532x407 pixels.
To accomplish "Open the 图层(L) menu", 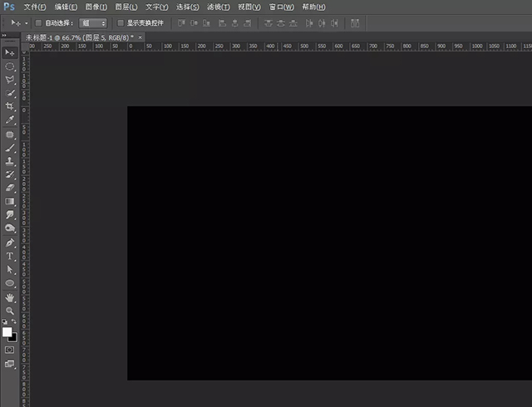I will (126, 7).
